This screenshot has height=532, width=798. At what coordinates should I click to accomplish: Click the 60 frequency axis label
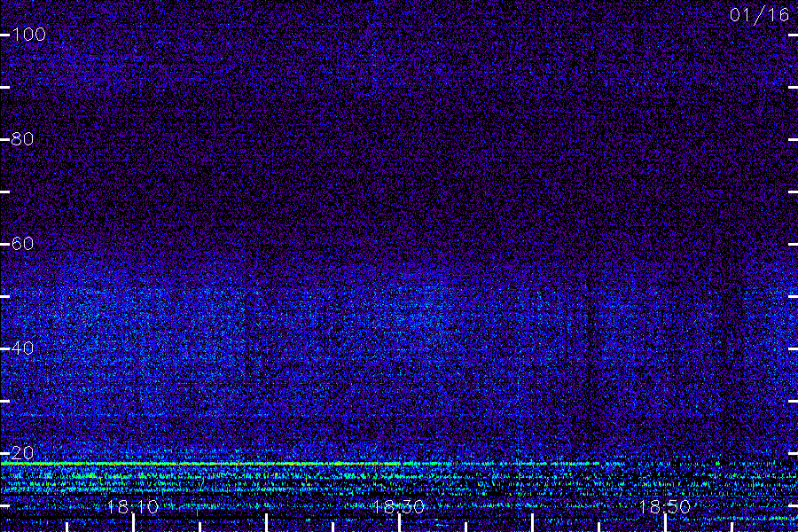(x=22, y=244)
